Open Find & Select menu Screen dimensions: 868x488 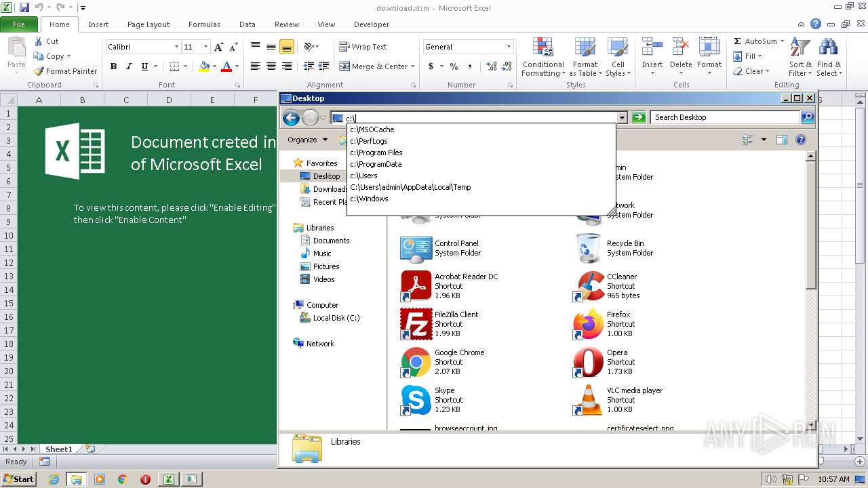[829, 58]
